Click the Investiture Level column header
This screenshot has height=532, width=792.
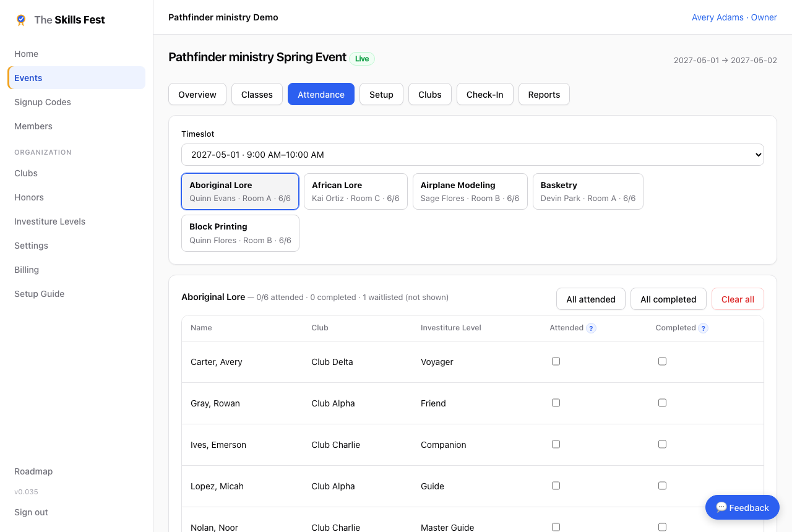450,328
